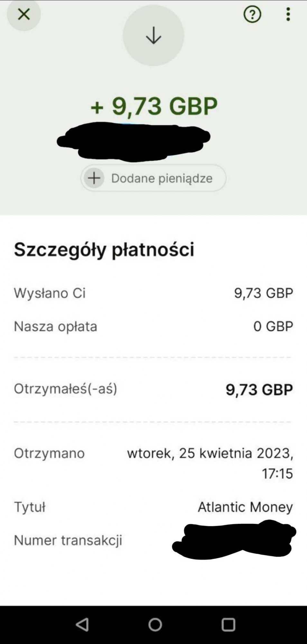
Task: Tap the Tytuł row label
Action: point(30,507)
